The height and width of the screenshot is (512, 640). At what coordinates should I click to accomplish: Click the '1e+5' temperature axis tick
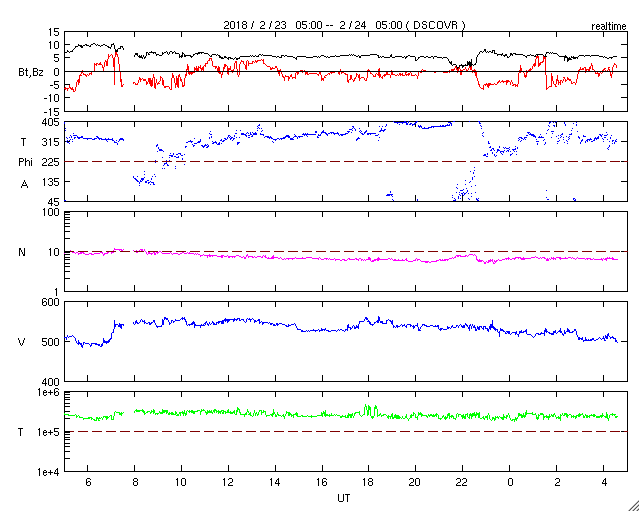click(x=48, y=432)
